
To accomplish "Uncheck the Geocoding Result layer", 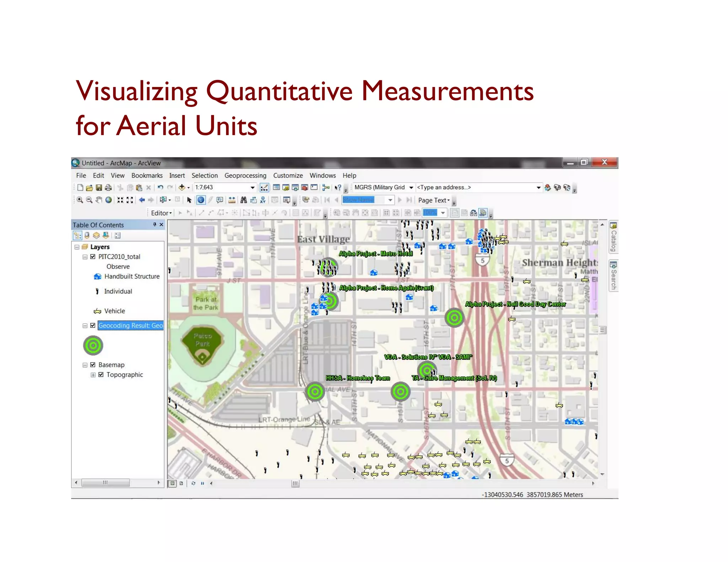I will click(93, 325).
